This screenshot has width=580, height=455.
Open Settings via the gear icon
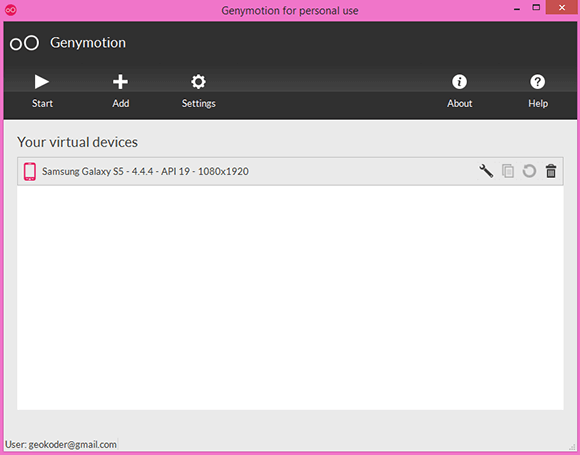199,91
